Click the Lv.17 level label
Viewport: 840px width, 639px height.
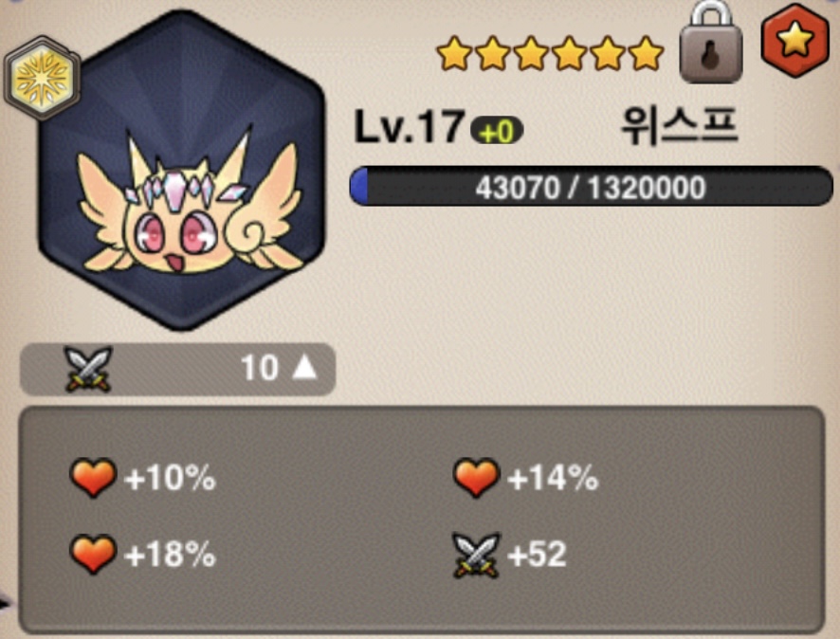(409, 127)
